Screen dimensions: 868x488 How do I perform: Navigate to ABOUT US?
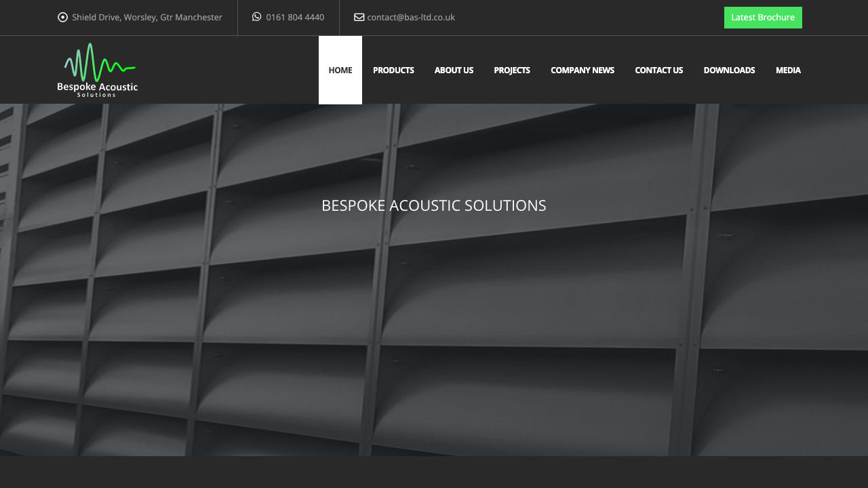(454, 70)
